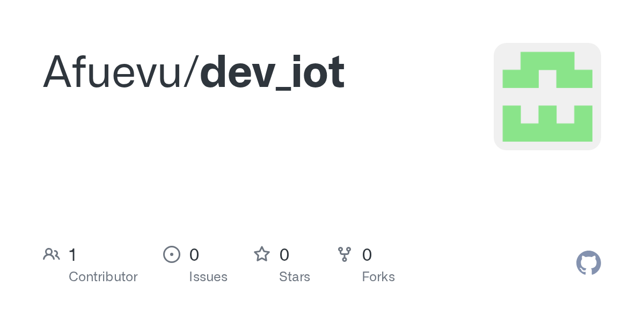Click the issues circle-dot icon
644x322 pixels.
pyautogui.click(x=171, y=254)
